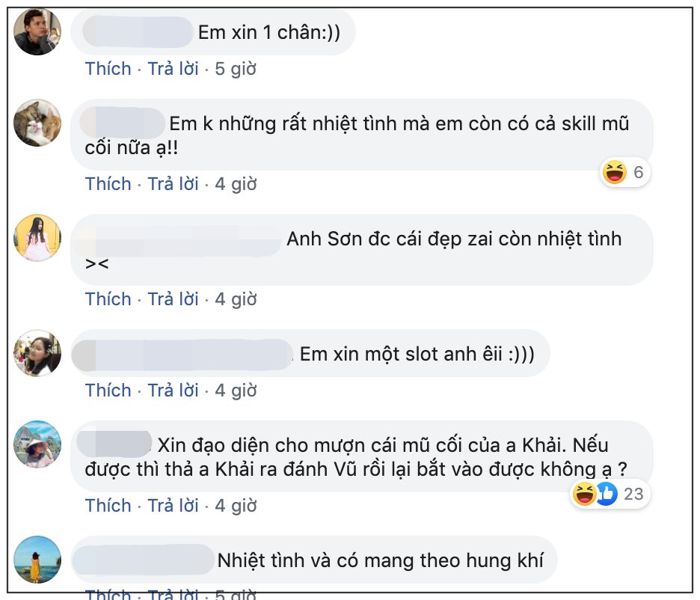Click avatar beside 'Xin đạo diễn cho mượn' comment
This screenshot has height=600, width=700.
(x=37, y=444)
